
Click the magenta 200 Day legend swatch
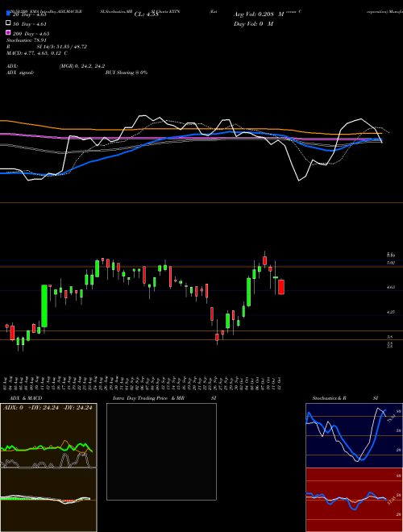click(x=9, y=33)
